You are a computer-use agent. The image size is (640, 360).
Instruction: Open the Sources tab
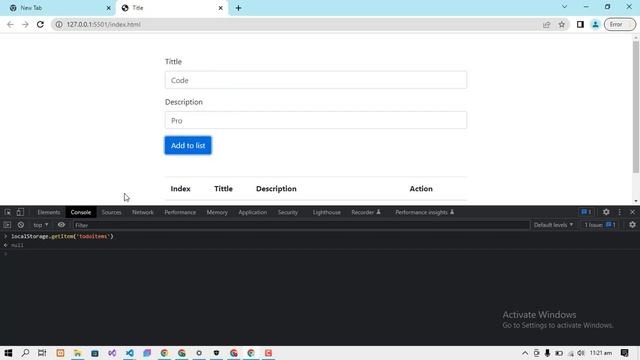click(x=111, y=212)
